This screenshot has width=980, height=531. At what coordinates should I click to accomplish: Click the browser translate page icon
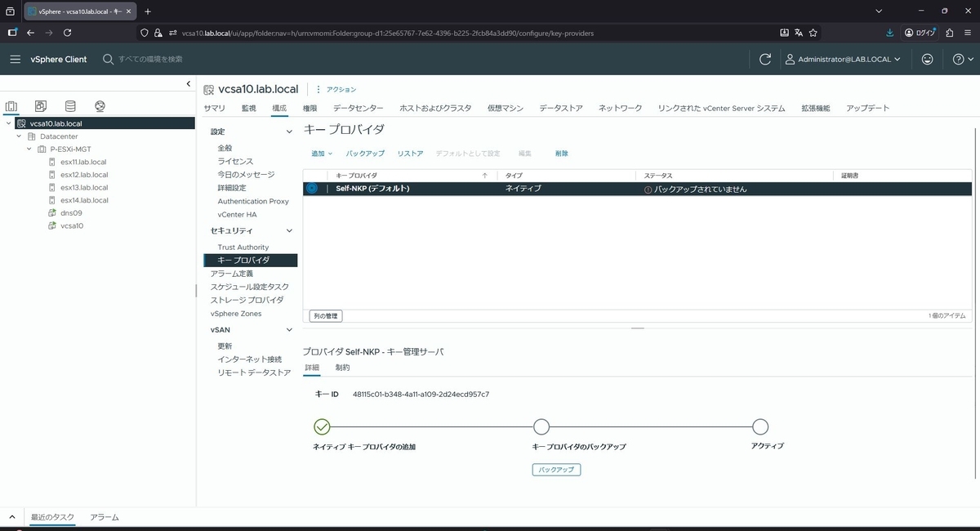pos(798,33)
